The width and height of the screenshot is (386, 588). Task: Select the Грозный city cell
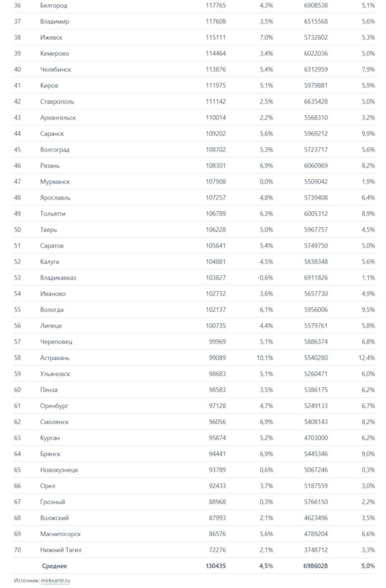pyautogui.click(x=52, y=502)
